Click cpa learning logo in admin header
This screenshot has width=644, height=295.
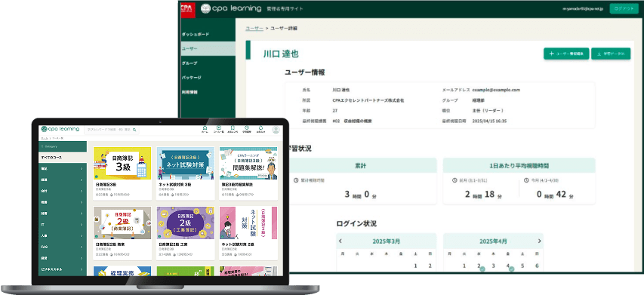pos(231,8)
